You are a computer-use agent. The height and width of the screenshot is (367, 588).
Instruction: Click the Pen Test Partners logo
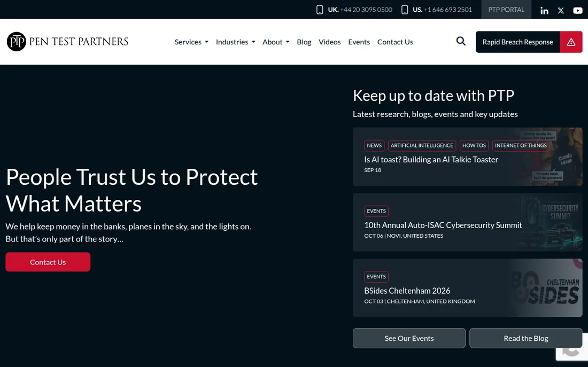(67, 41)
